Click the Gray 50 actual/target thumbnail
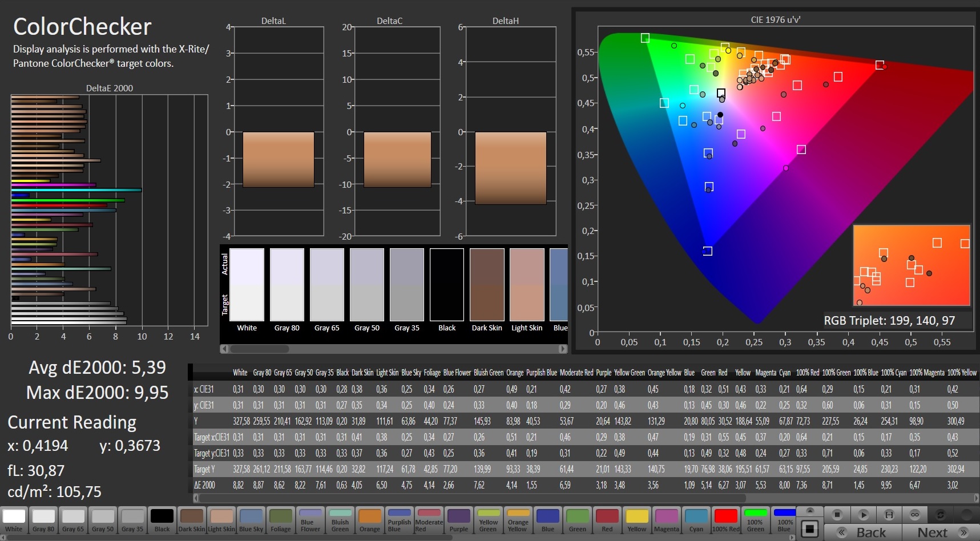 [367, 285]
